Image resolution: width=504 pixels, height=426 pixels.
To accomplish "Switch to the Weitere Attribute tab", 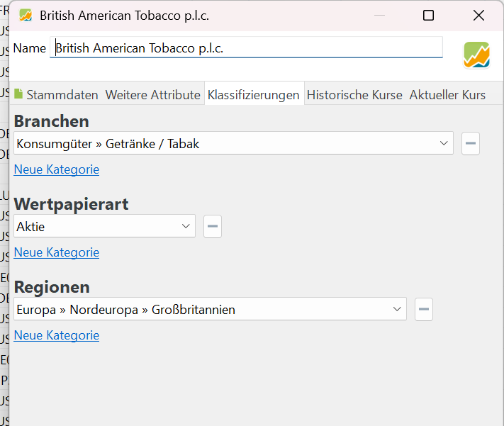I will tap(152, 94).
